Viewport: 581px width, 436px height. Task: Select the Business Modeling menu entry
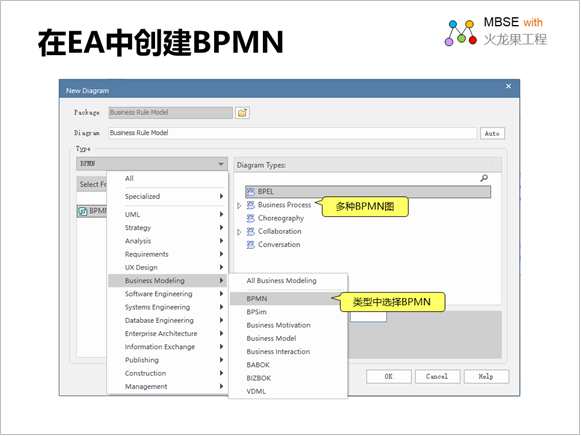click(x=167, y=281)
